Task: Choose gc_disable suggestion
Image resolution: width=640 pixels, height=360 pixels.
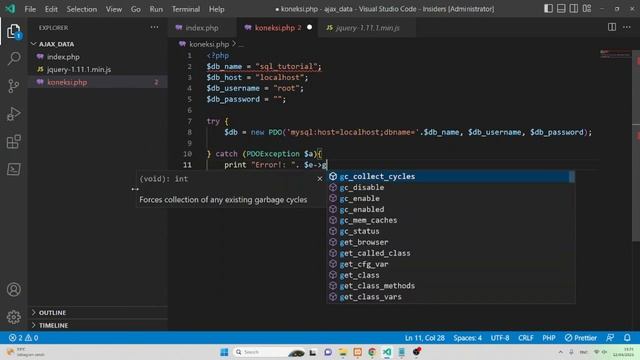Action: pyautogui.click(x=450, y=187)
